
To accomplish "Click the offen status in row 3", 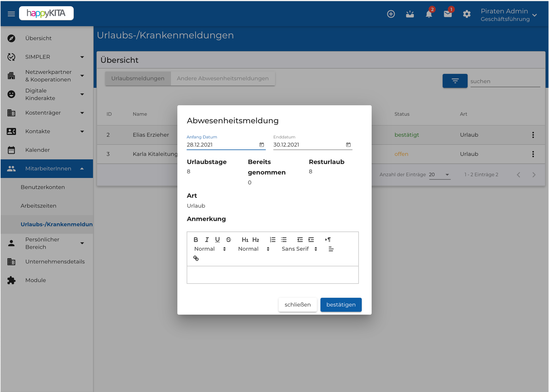I will (401, 154).
